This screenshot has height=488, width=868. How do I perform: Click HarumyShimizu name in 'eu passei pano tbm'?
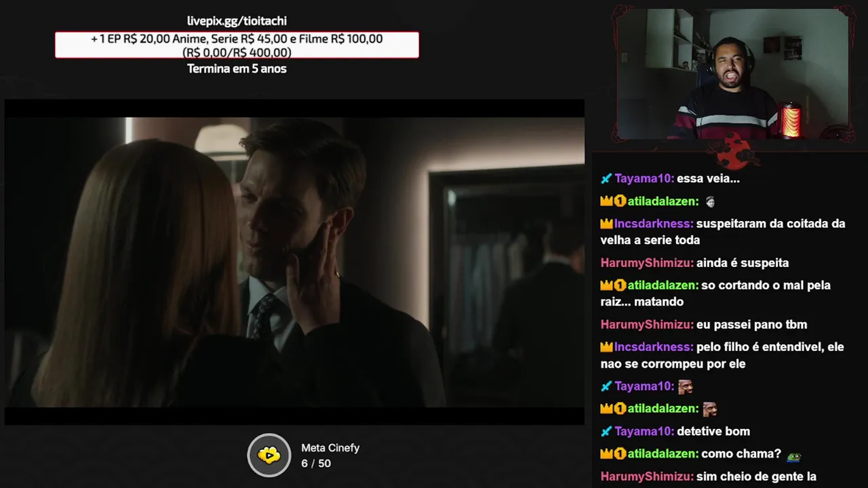pos(647,325)
